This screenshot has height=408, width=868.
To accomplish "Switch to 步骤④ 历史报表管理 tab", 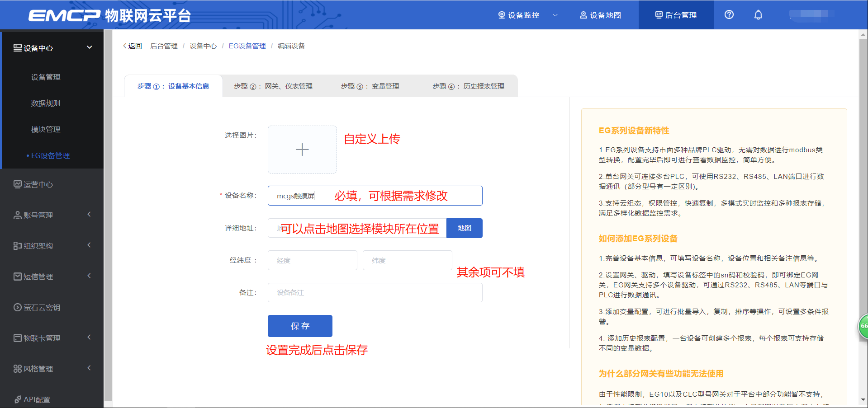I will coord(468,86).
